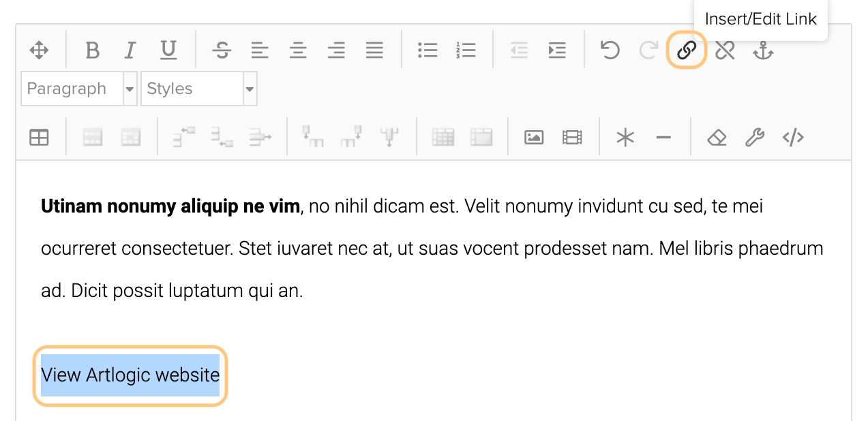Clear formatting with the eraser icon
The image size is (868, 421).
point(717,138)
